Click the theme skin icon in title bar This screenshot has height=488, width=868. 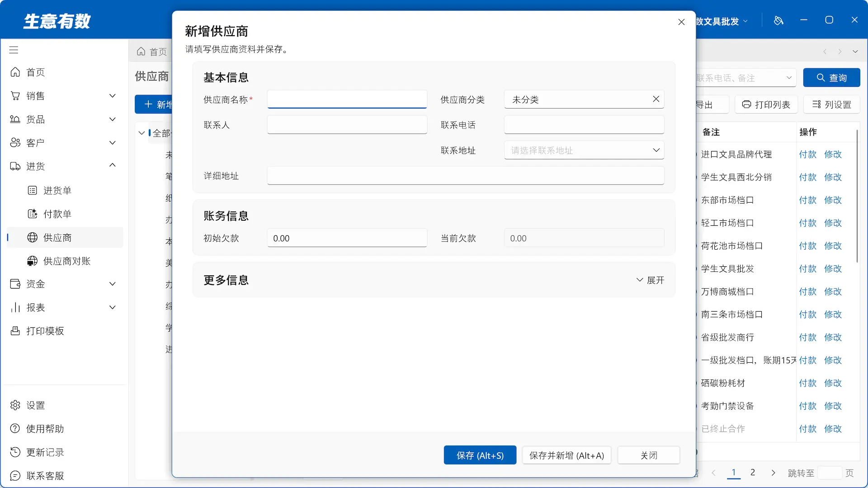pyautogui.click(x=778, y=20)
